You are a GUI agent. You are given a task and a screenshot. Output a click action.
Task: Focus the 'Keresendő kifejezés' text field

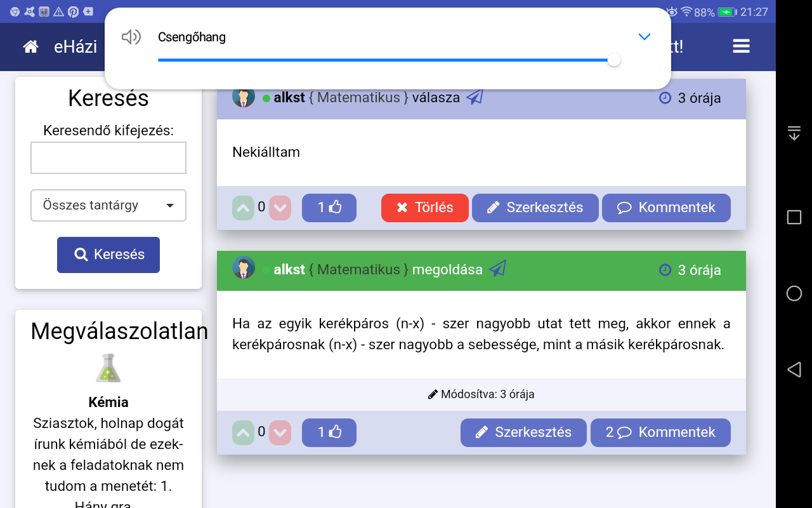point(108,157)
